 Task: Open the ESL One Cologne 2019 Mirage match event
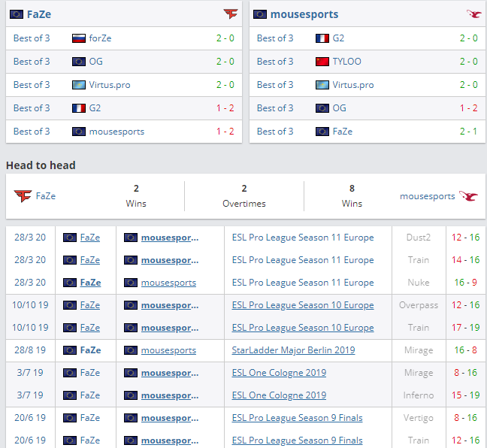(279, 373)
